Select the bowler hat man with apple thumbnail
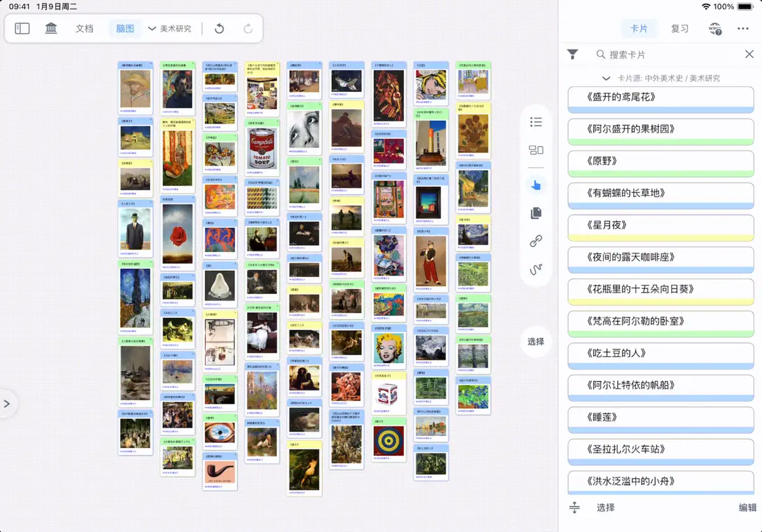The height and width of the screenshot is (532, 762). [x=136, y=229]
